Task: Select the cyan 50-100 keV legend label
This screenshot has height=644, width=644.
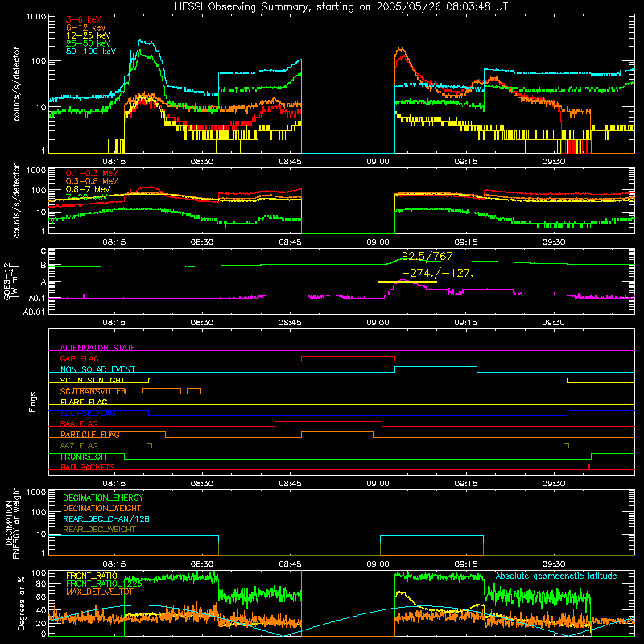Action: [x=91, y=52]
